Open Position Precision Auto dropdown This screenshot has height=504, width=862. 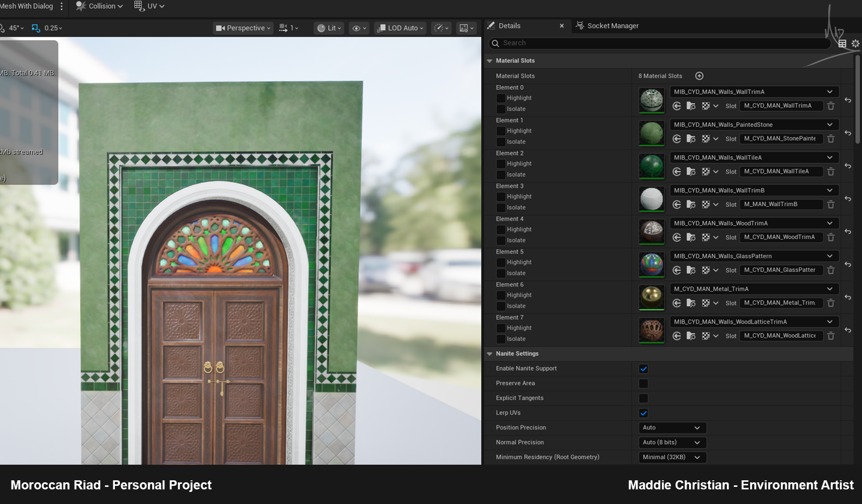coord(672,428)
